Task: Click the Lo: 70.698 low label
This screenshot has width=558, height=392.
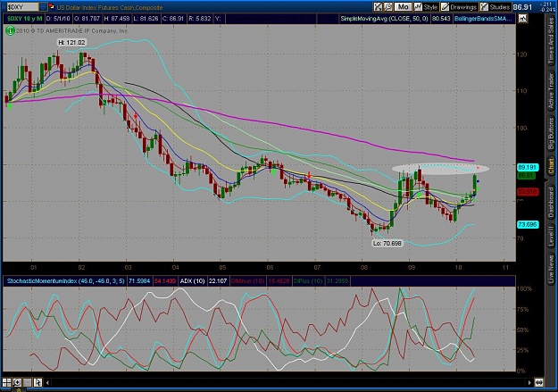Action: tap(387, 243)
